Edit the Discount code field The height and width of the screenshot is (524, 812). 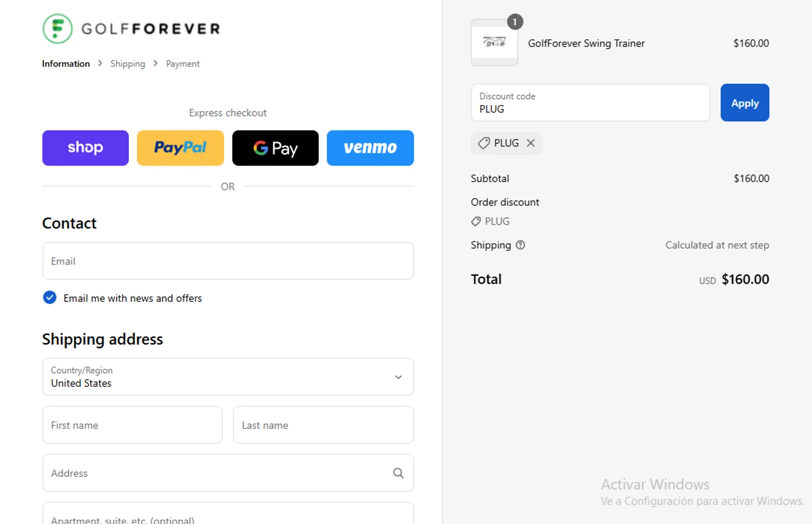(x=590, y=103)
